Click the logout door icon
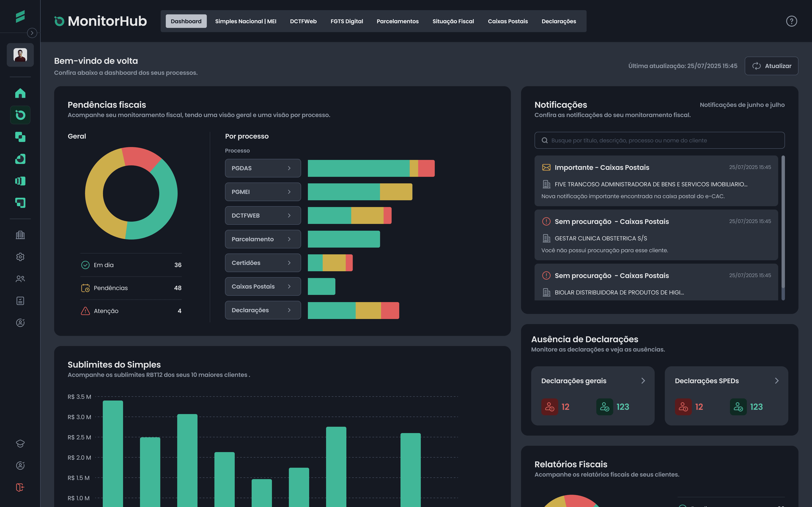This screenshot has width=812, height=507. [20, 487]
